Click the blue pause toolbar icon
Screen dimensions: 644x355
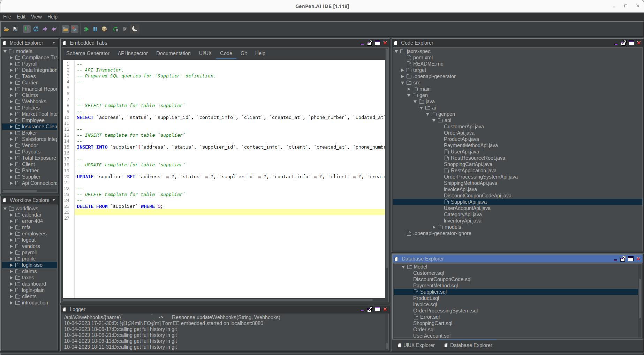tap(95, 29)
